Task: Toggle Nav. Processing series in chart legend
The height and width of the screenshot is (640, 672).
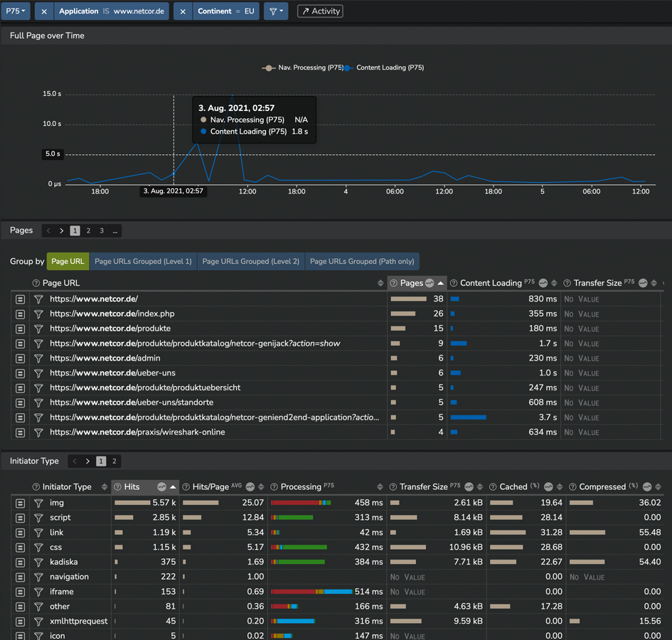Action: point(302,68)
